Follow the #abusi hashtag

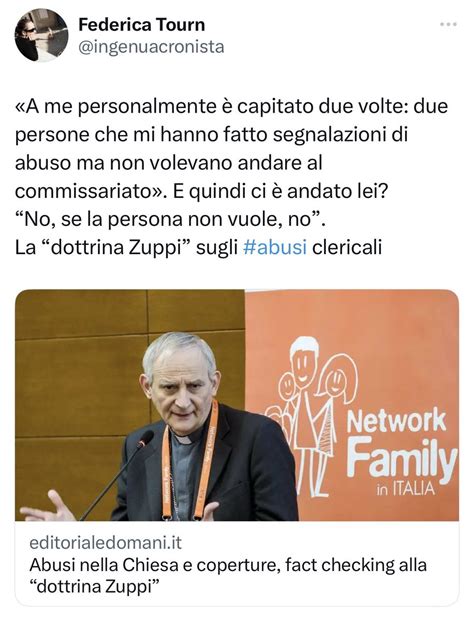coord(275,248)
